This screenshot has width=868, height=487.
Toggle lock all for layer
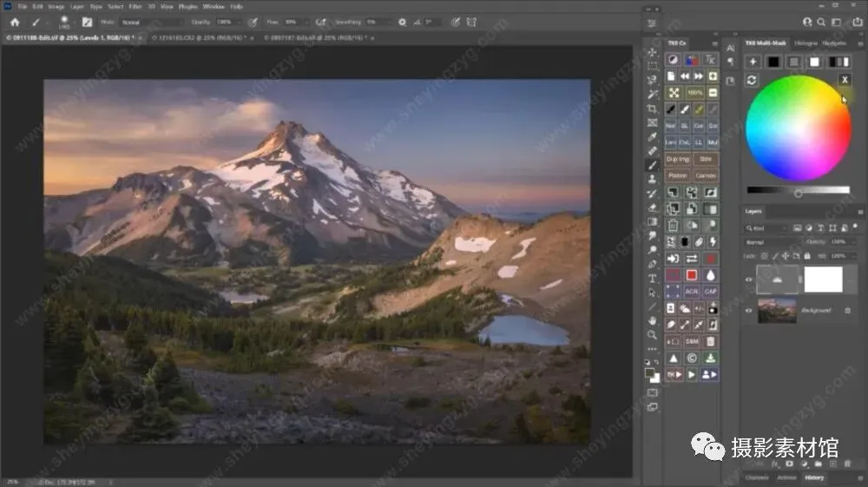click(807, 256)
